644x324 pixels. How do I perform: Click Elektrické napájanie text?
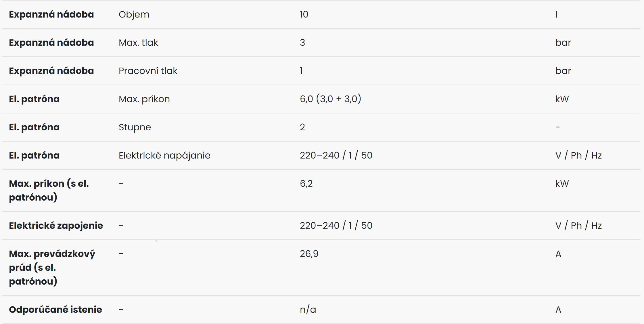[164, 156]
